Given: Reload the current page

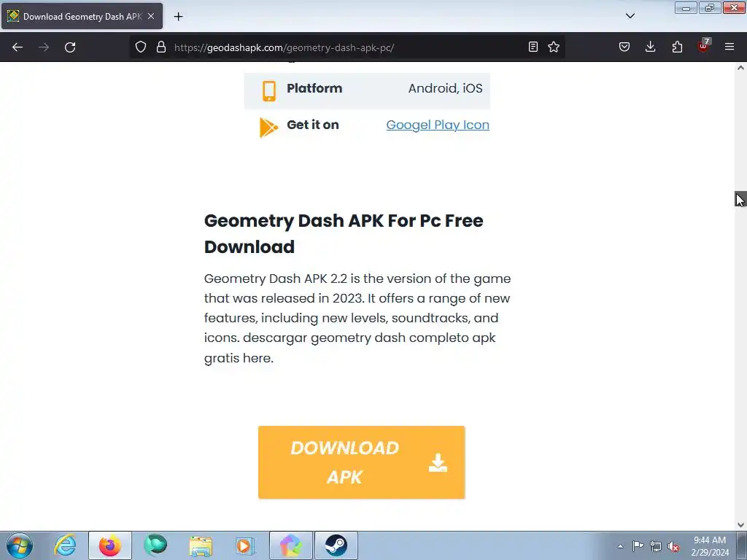Looking at the screenshot, I should [70, 47].
